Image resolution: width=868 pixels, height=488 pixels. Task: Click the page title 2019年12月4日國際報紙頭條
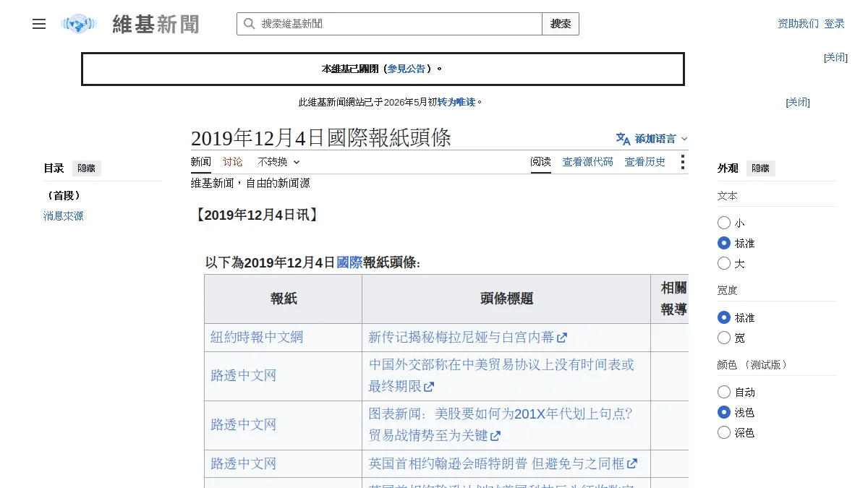(321, 137)
